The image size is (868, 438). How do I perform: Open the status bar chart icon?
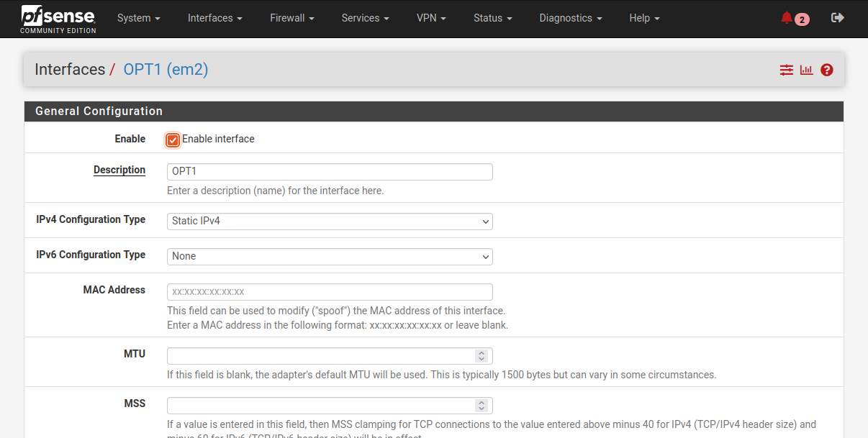806,70
